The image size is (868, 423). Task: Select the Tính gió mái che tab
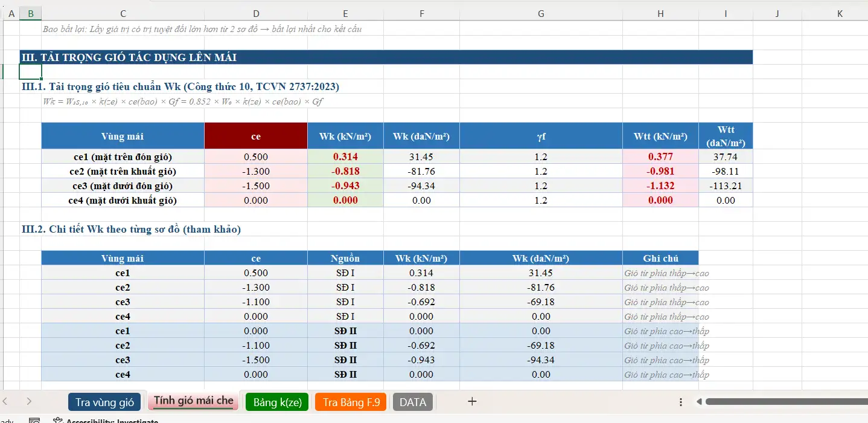[x=193, y=401]
